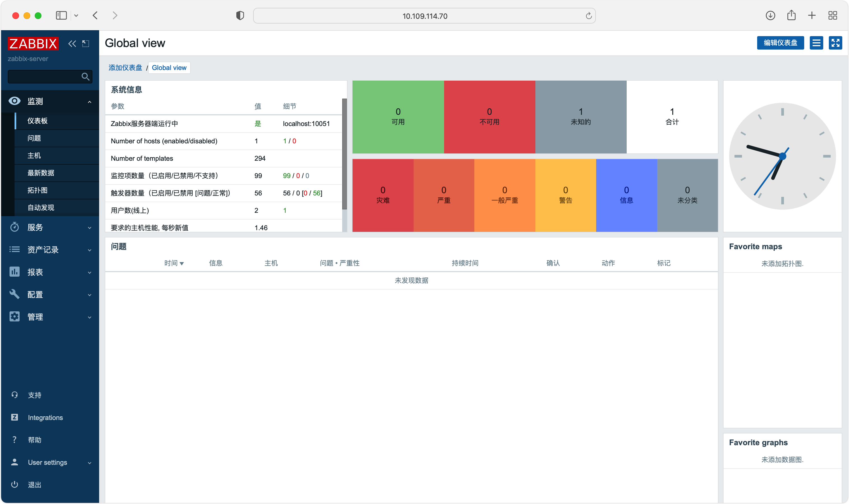This screenshot has height=504, width=849.
Task: Click the 退出 sign out link
Action: (x=35, y=485)
